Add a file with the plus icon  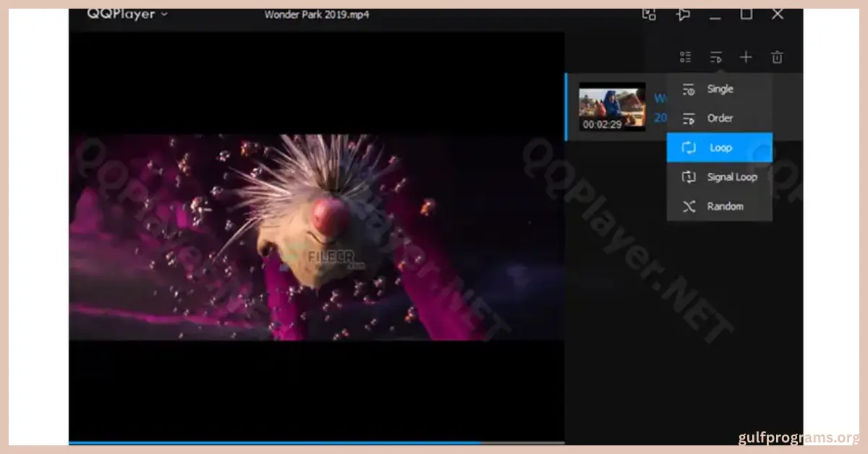(746, 56)
